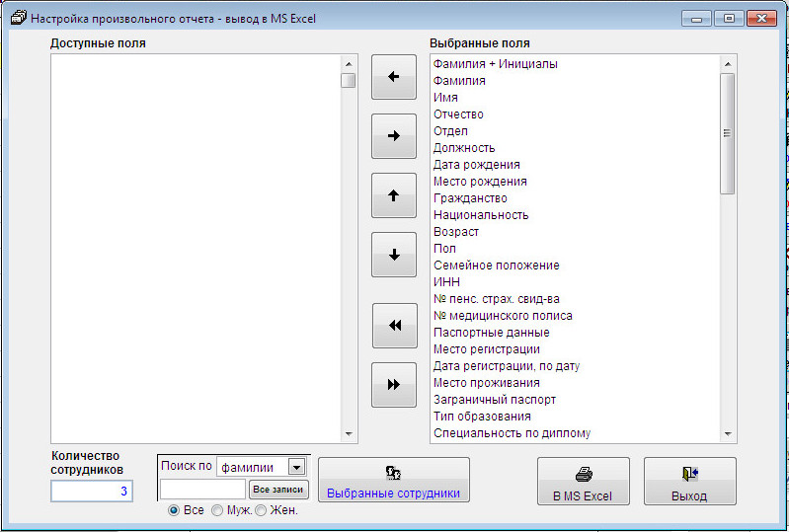Click the window title bar app icon
The width and height of the screenshot is (789, 532).
pyautogui.click(x=18, y=18)
